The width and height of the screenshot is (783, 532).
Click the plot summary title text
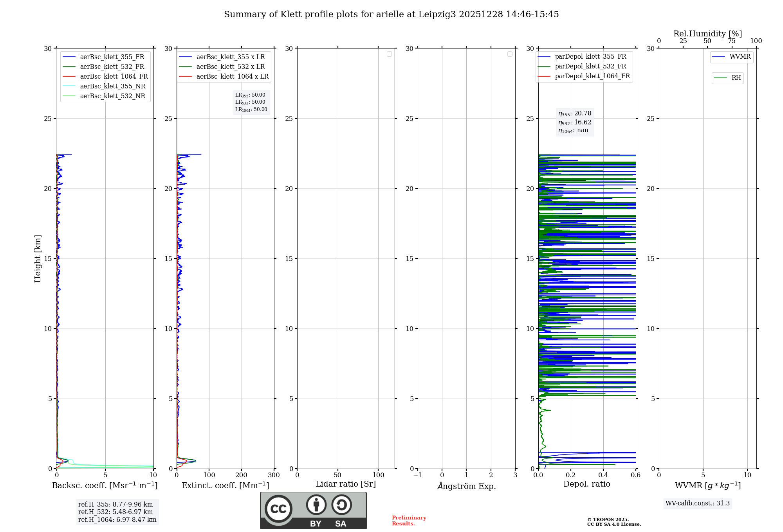391,14
